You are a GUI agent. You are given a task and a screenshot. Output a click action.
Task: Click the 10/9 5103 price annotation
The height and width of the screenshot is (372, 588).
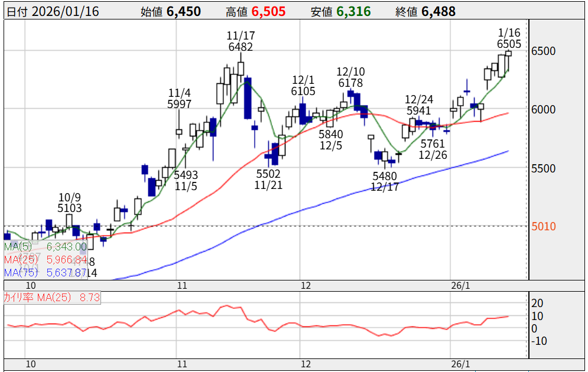click(x=70, y=203)
